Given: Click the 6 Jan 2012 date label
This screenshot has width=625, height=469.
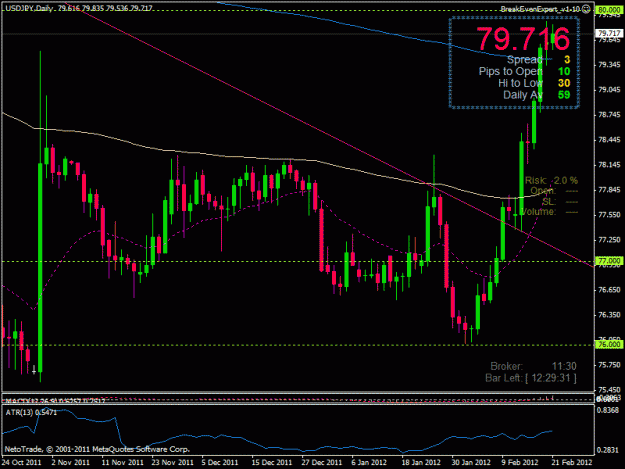Looking at the screenshot, I should tap(369, 462).
